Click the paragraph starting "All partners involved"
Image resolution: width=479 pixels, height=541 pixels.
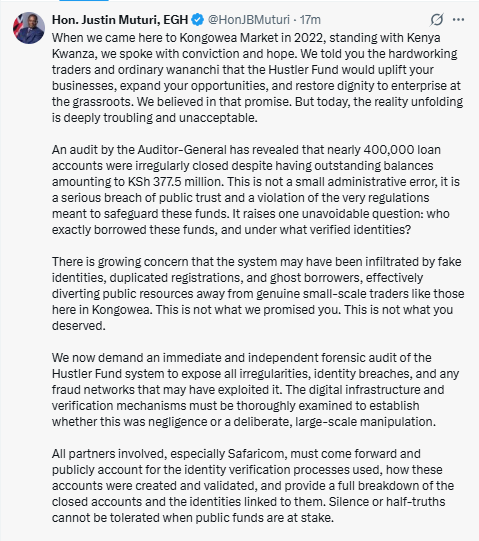click(253, 485)
